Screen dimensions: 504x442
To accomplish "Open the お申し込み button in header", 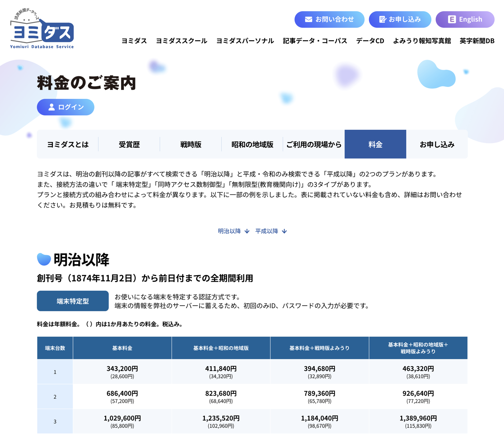I will pos(400,19).
